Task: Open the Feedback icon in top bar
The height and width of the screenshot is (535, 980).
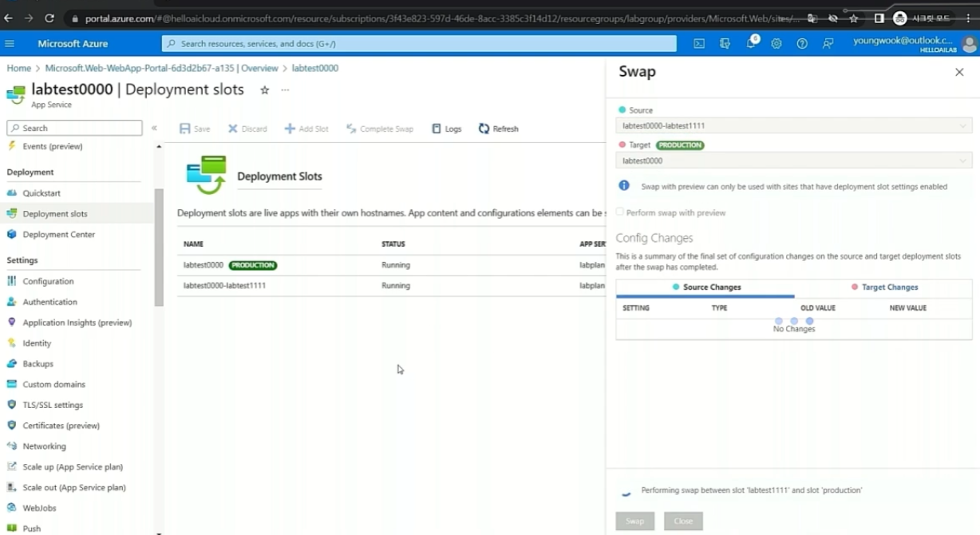Action: (x=828, y=44)
